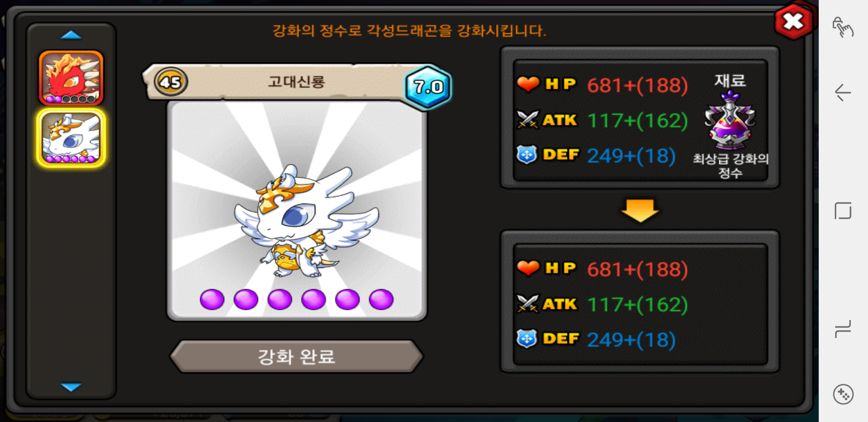Tap the ATK crossed swords icon in upper stats
868x422 pixels.
(527, 120)
